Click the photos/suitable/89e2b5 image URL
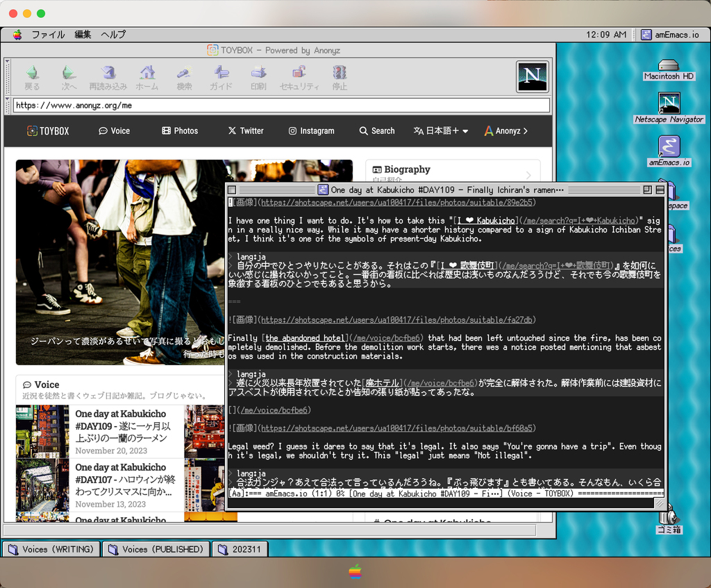The height and width of the screenshot is (588, 711). (x=396, y=202)
